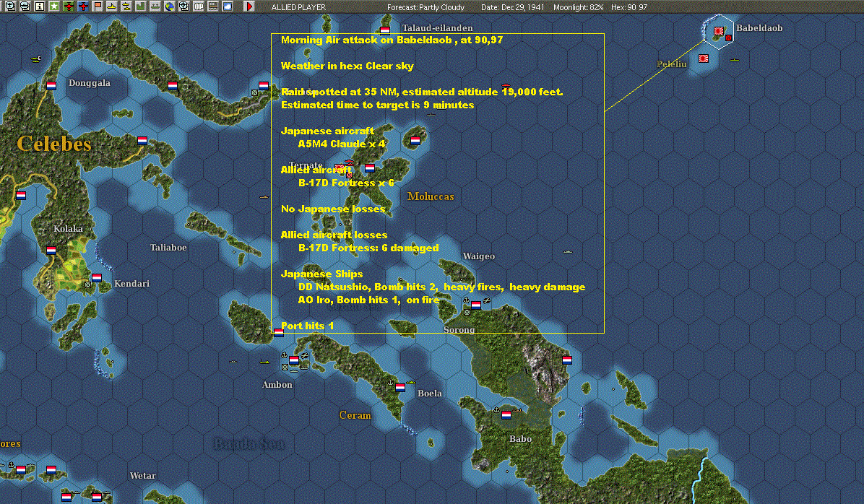Screen dimensions: 864x504
Task: Click the globe toolbar icon
Action: click(170, 6)
